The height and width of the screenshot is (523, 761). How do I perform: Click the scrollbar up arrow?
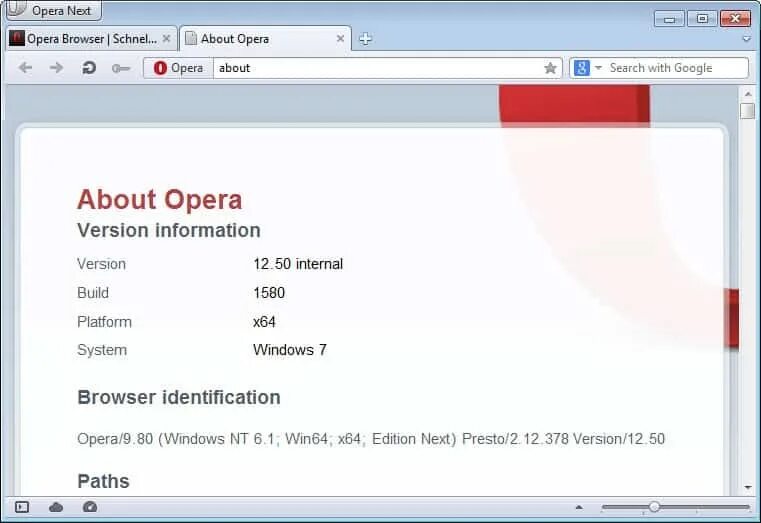pyautogui.click(x=748, y=94)
